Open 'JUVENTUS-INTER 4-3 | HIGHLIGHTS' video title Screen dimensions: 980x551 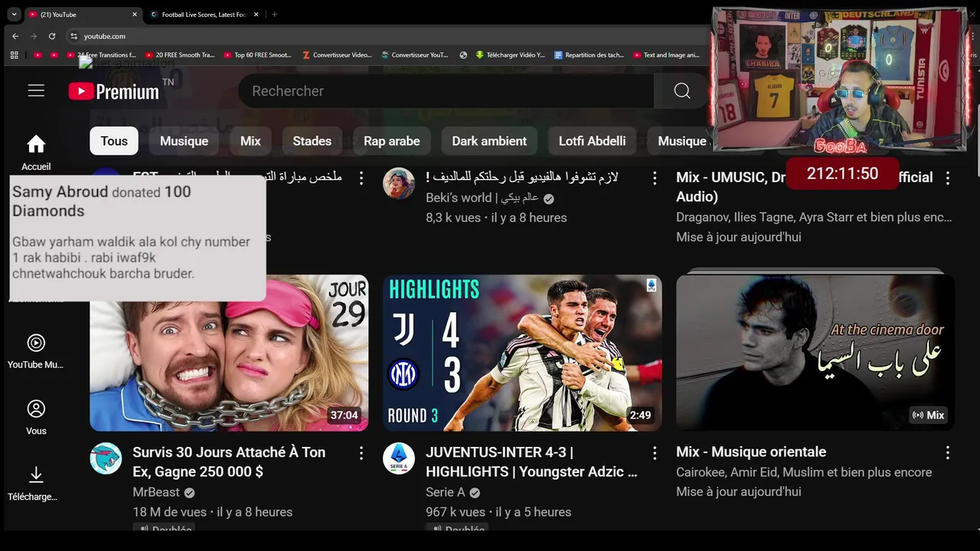coord(531,461)
